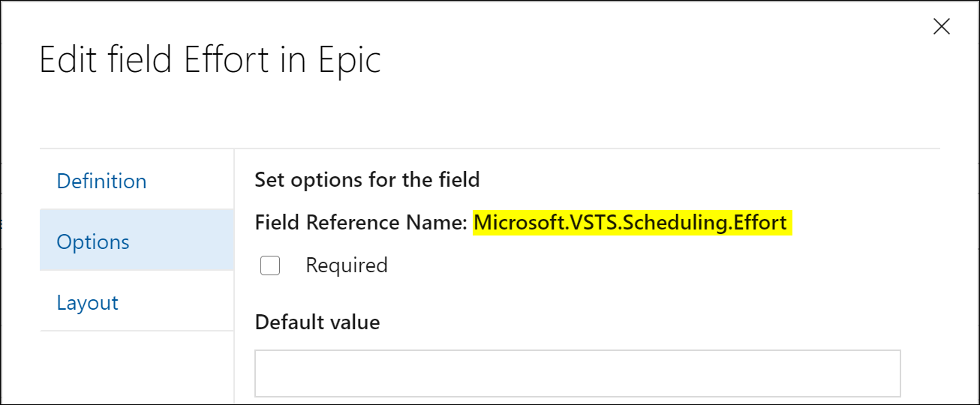Click the Required checkbox label text
Screen dimensions: 980x405
(347, 265)
